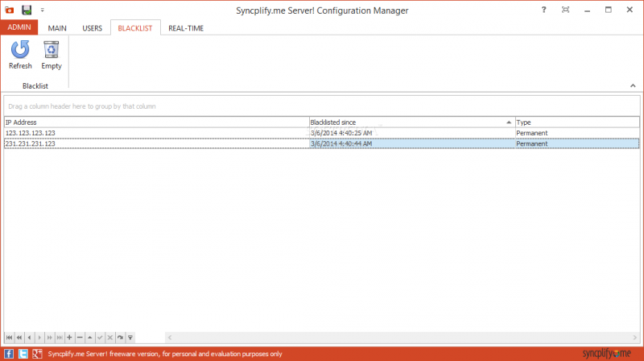Maximize the Configuration Manager window
Screen dimensions: 644x361
coord(609,10)
